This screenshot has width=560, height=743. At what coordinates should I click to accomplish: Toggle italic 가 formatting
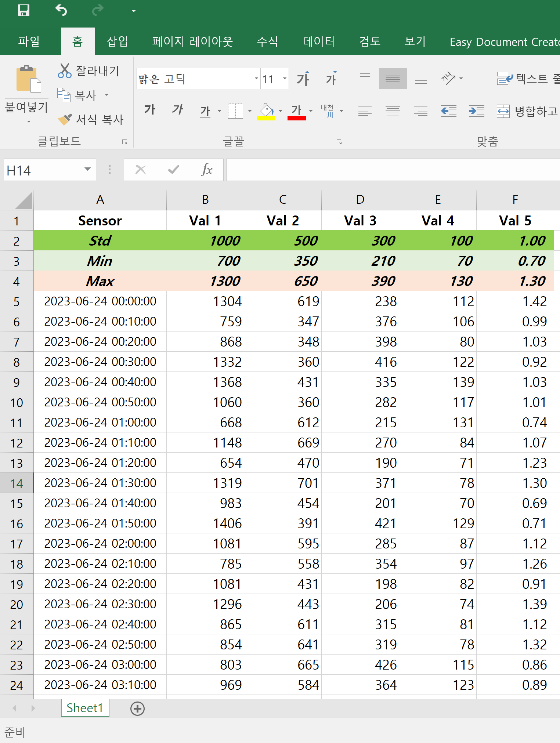coord(177,110)
